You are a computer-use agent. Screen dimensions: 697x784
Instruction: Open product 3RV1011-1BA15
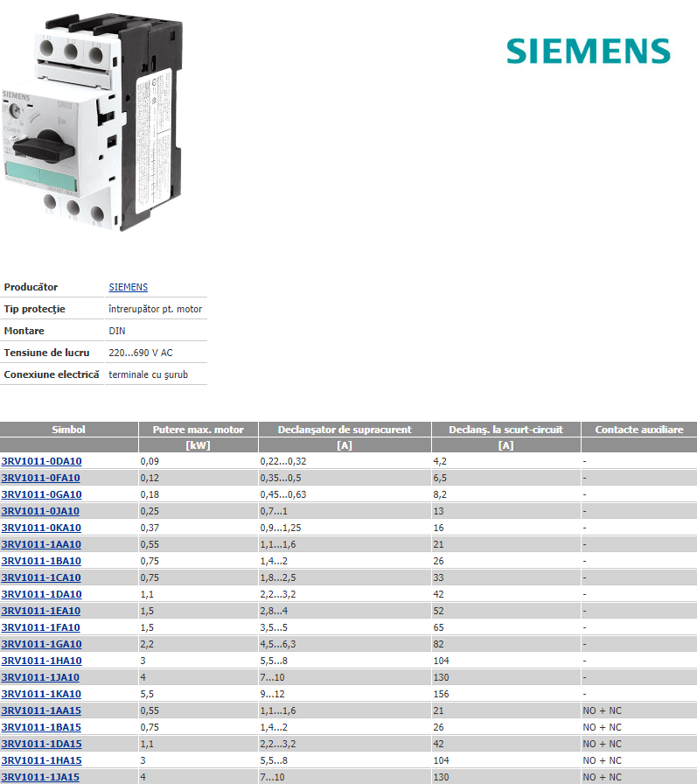click(x=41, y=727)
